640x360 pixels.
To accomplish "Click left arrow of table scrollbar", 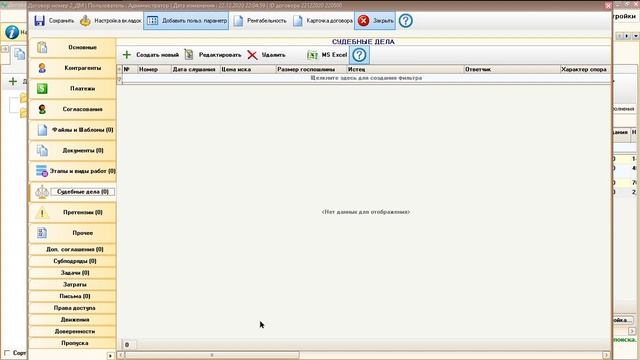I will [x=120, y=355].
